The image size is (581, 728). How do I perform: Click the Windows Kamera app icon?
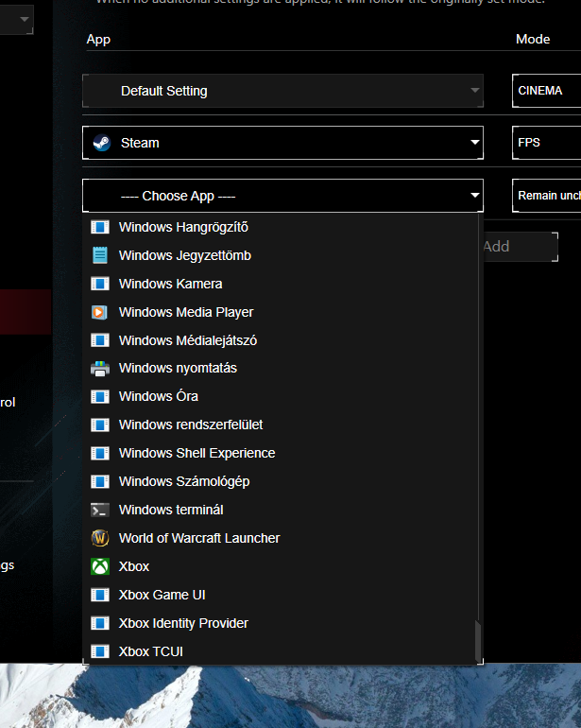pos(100,284)
